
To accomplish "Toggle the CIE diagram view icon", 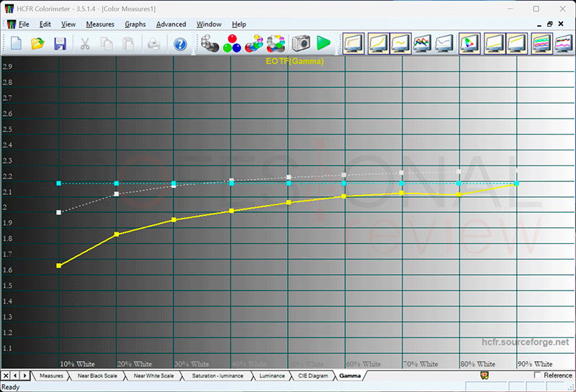I will [x=469, y=43].
